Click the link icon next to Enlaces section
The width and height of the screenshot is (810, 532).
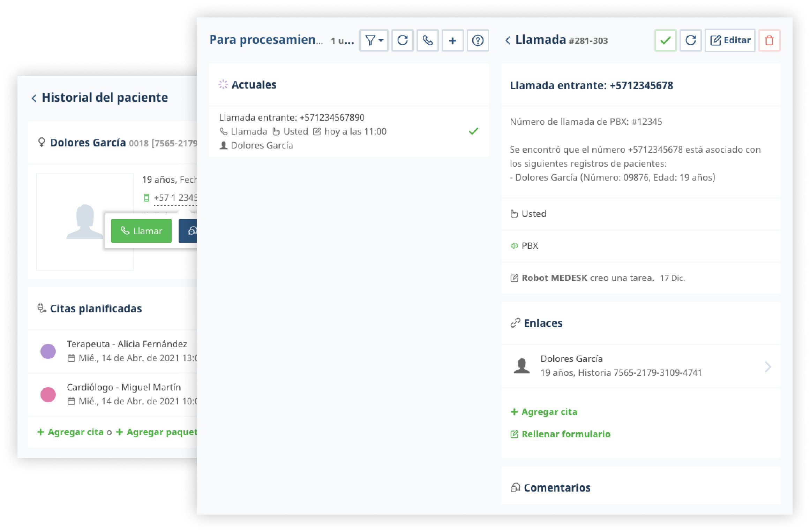[x=514, y=323]
